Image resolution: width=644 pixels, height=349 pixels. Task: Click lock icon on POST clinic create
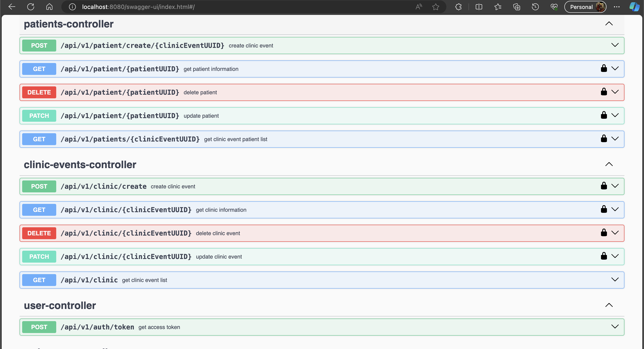604,186
